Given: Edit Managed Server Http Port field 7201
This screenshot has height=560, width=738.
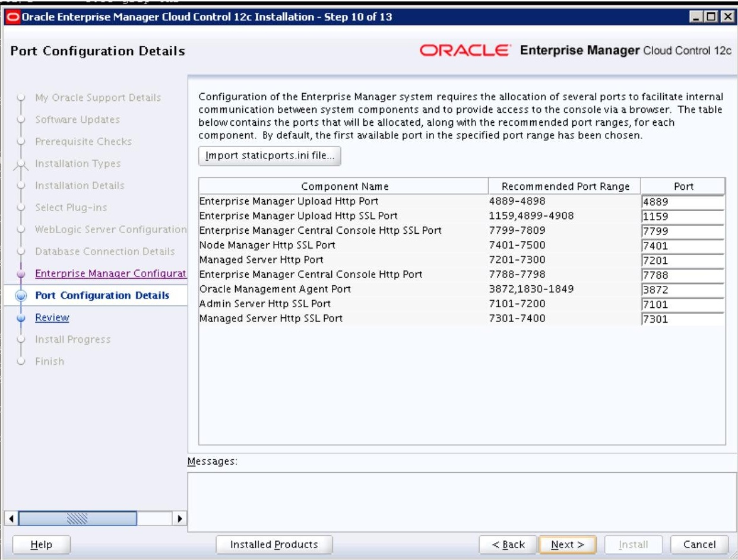Looking at the screenshot, I should pyautogui.click(x=683, y=261).
